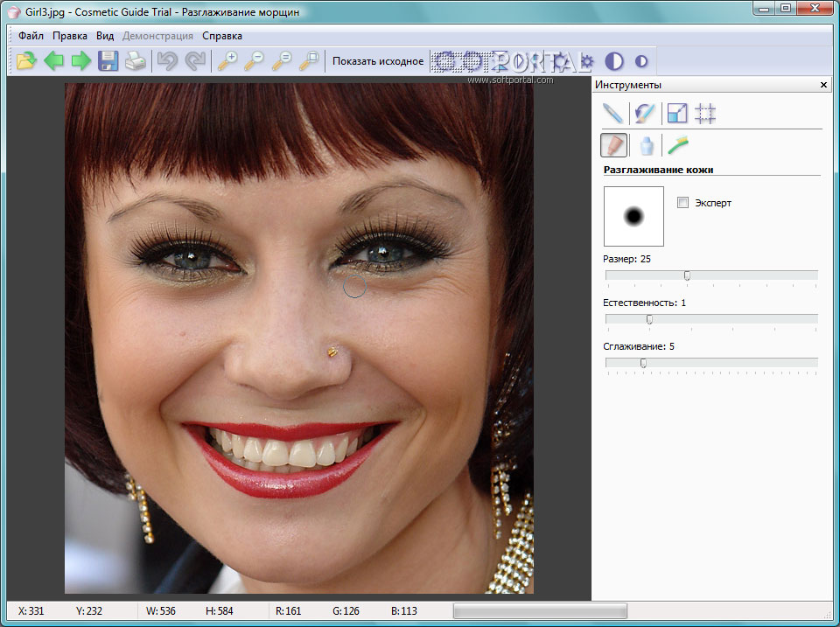Click the zoom in magnifier icon
840x627 pixels.
(227, 61)
